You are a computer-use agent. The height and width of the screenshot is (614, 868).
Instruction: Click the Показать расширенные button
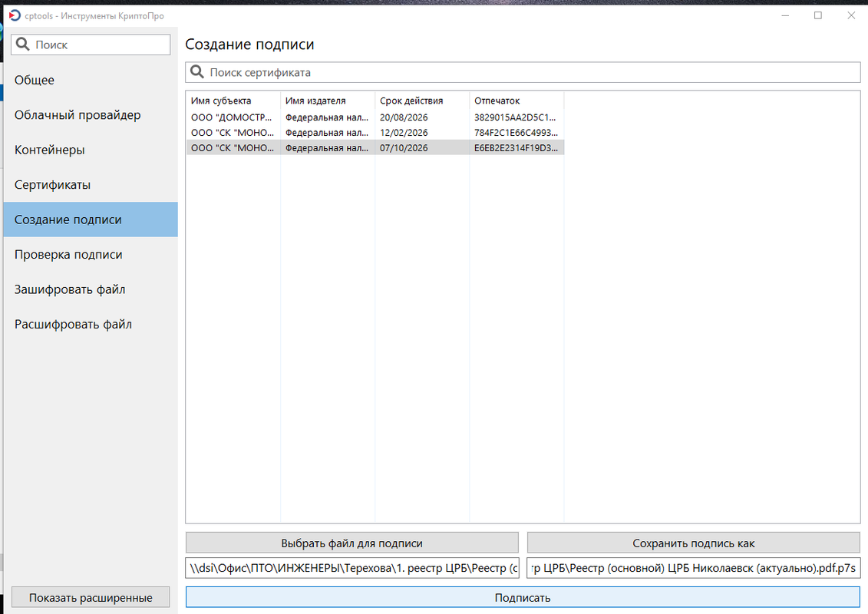pos(91,598)
